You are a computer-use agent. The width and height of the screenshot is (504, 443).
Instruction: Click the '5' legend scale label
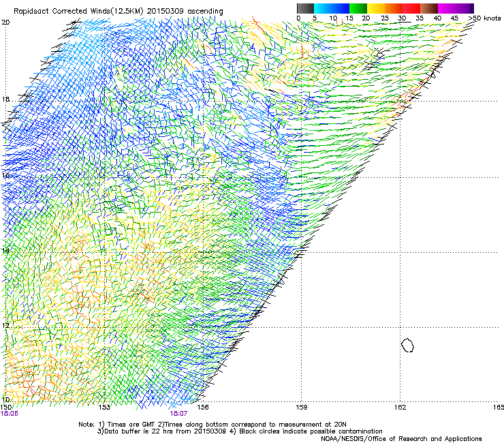pyautogui.click(x=315, y=18)
